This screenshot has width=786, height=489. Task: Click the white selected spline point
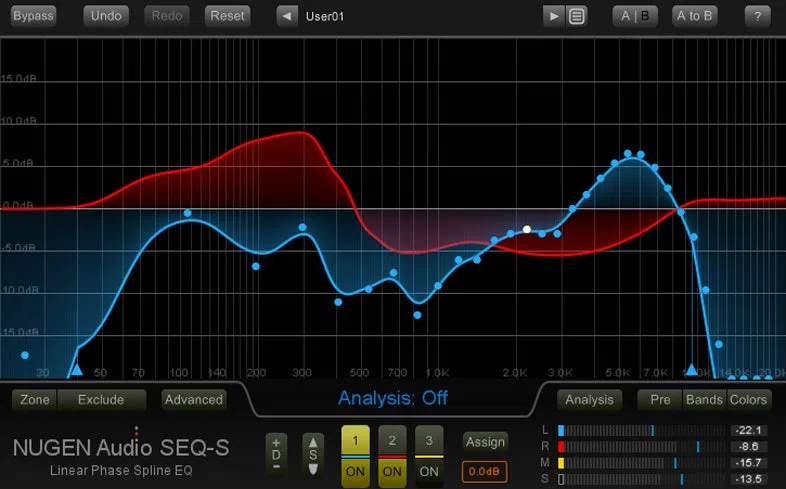(x=527, y=229)
